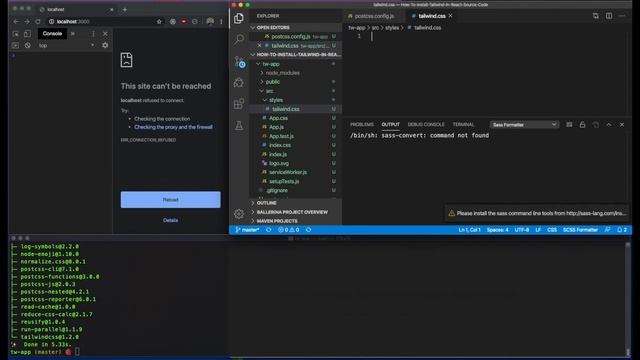Switch to the Problems panel tab
This screenshot has width=640, height=360.
click(x=362, y=124)
